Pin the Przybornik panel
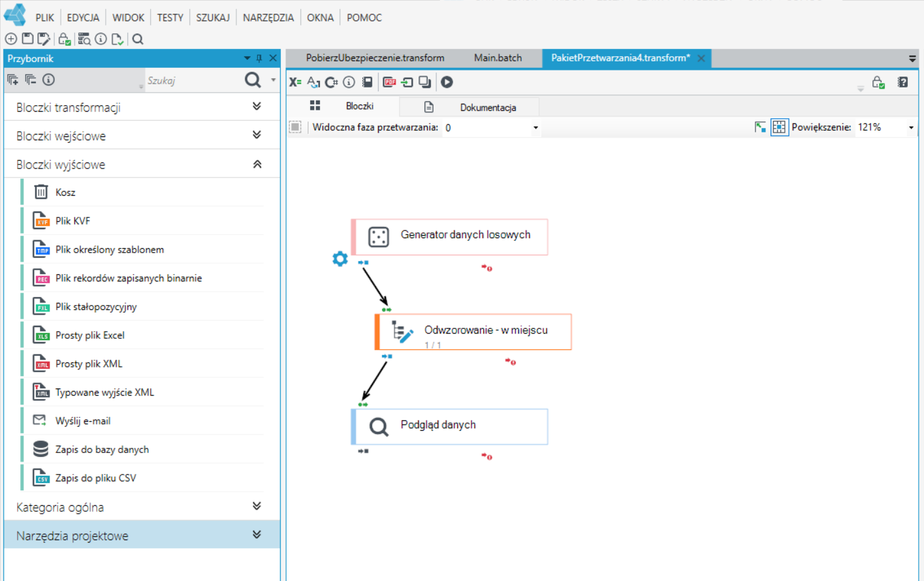 pyautogui.click(x=259, y=58)
